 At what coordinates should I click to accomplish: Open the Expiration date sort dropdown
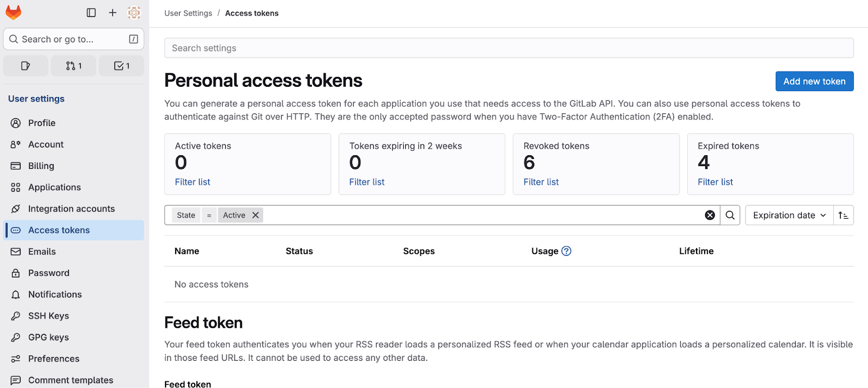pyautogui.click(x=789, y=215)
